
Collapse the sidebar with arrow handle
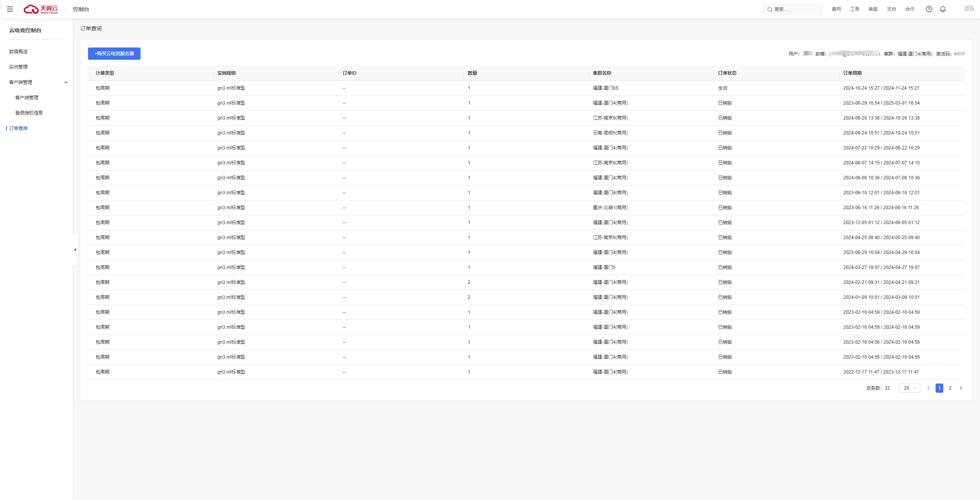(75, 250)
